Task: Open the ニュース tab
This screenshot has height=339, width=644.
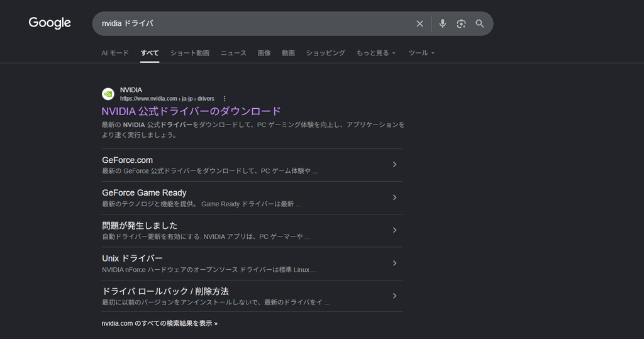Action: (233, 53)
